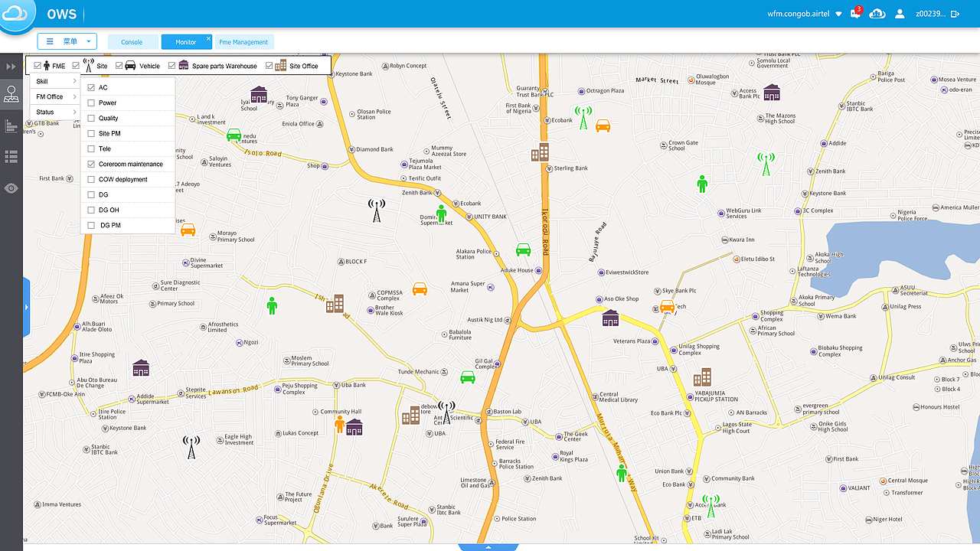Click the logout icon beside z00239

[x=955, y=14]
